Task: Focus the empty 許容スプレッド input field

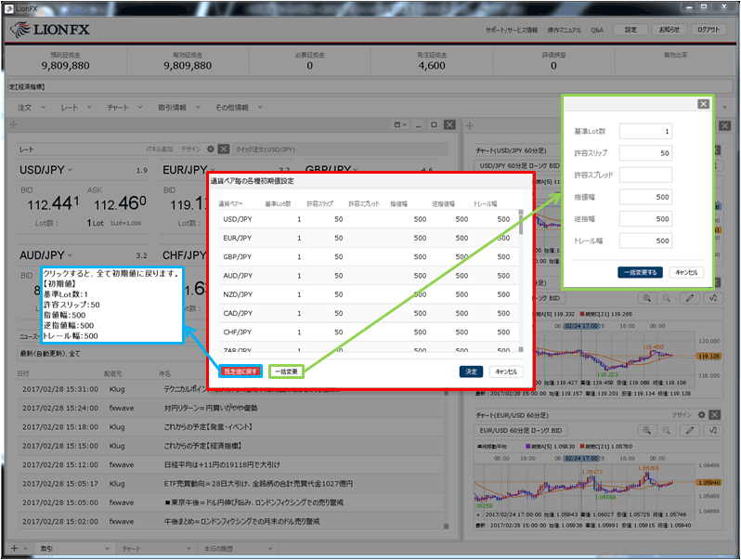Action: point(645,175)
